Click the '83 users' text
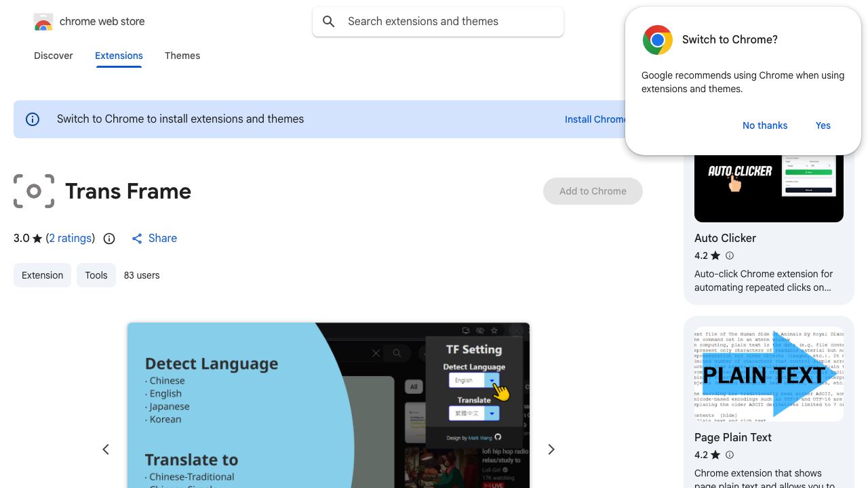The width and height of the screenshot is (868, 488). [x=142, y=275]
